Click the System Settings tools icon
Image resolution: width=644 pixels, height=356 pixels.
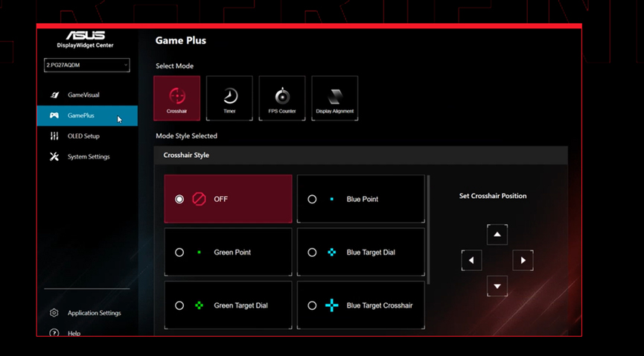coord(54,156)
